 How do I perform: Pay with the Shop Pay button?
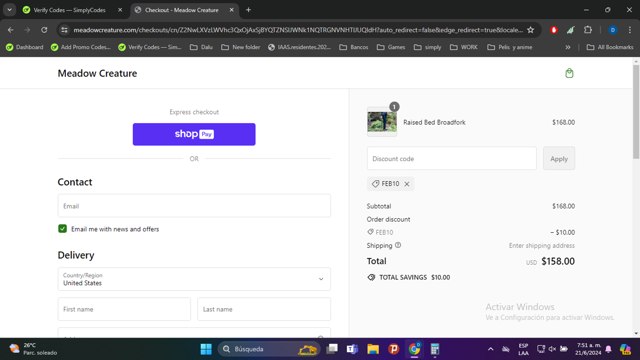point(194,134)
